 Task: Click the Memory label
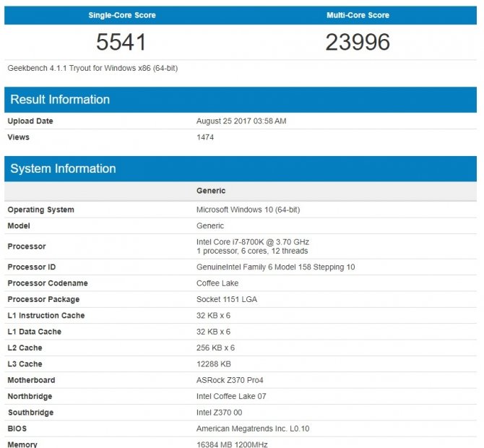pyautogui.click(x=22, y=444)
